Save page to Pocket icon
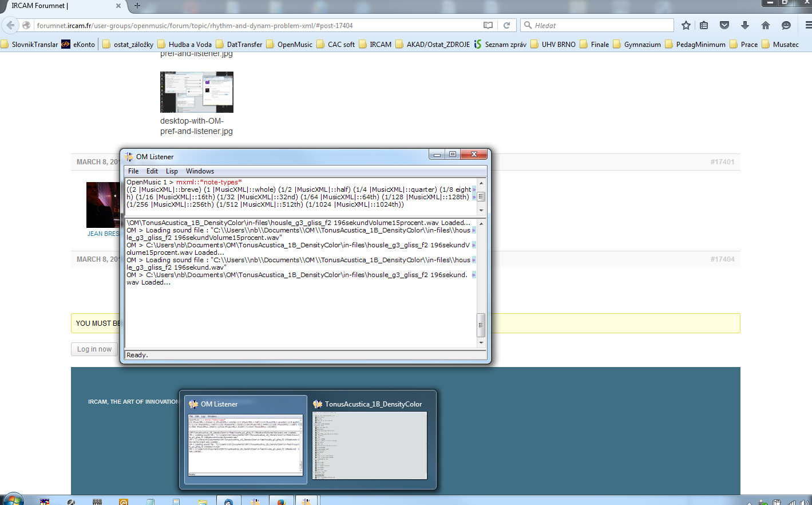This screenshot has width=812, height=505. pyautogui.click(x=724, y=25)
